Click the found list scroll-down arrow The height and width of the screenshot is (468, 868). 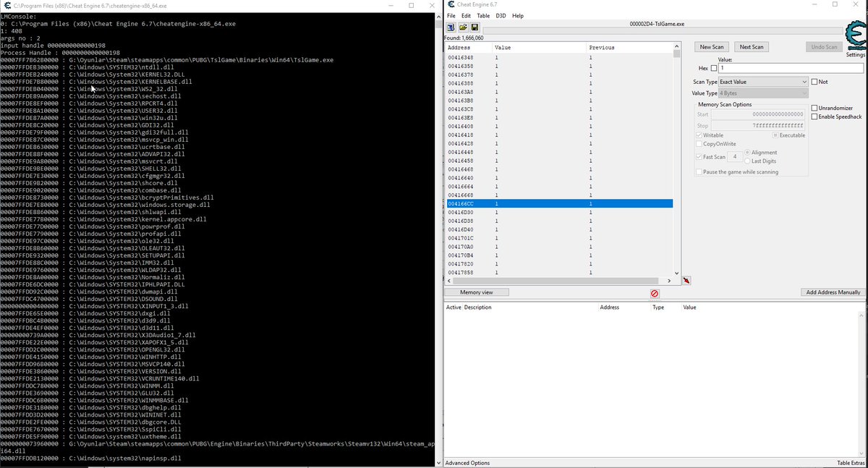tap(677, 273)
